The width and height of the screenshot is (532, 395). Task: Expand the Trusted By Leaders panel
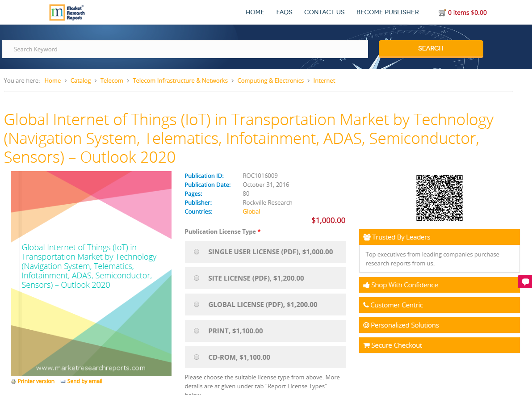[x=440, y=237]
